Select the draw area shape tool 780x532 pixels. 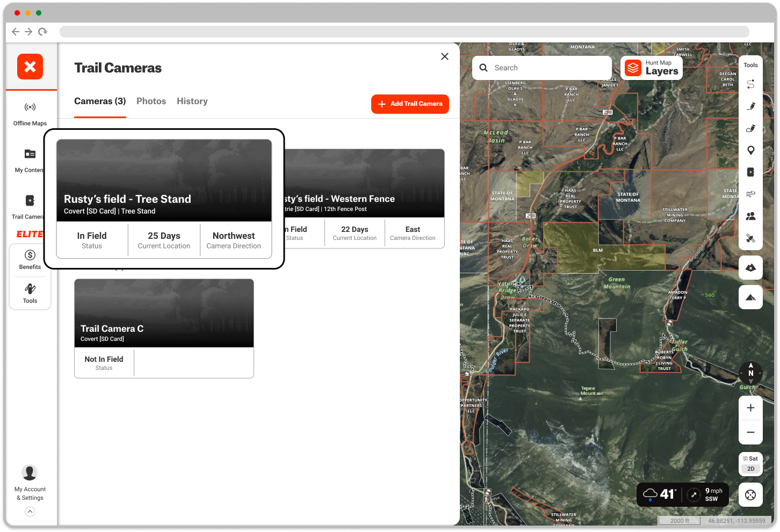[750, 128]
